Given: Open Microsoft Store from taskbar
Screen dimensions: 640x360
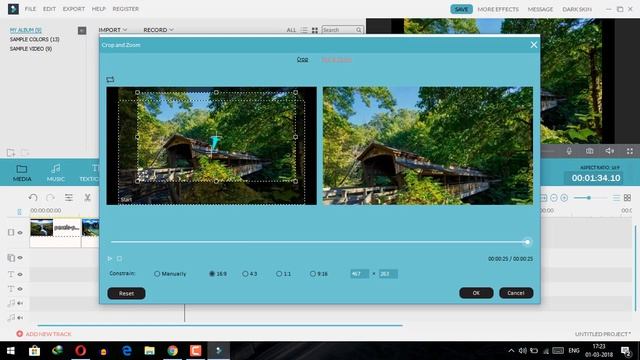Looking at the screenshot, I should pyautogui.click(x=34, y=351).
